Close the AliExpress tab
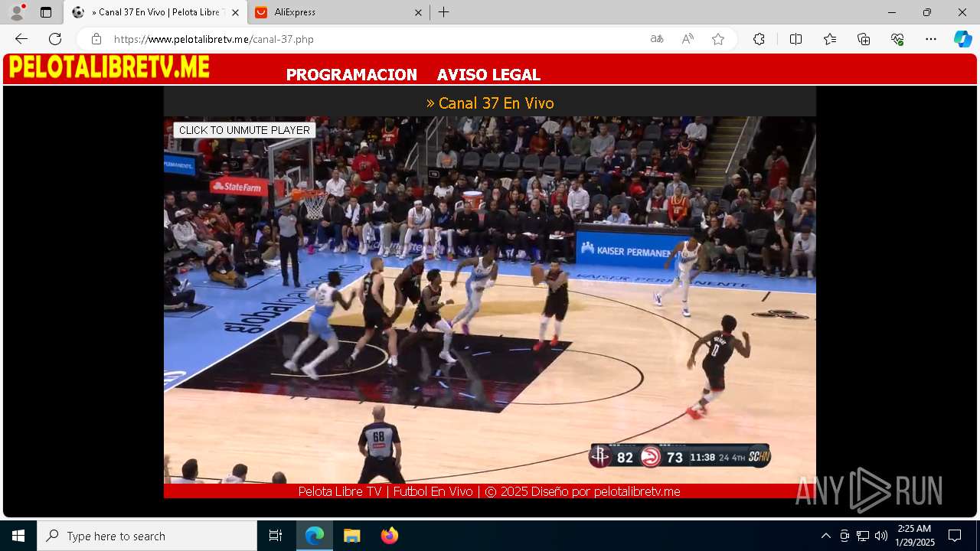The width and height of the screenshot is (980, 551). [418, 12]
